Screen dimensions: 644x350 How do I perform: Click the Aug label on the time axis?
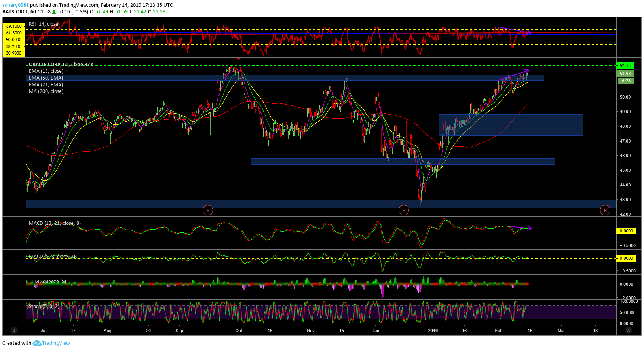(108, 331)
